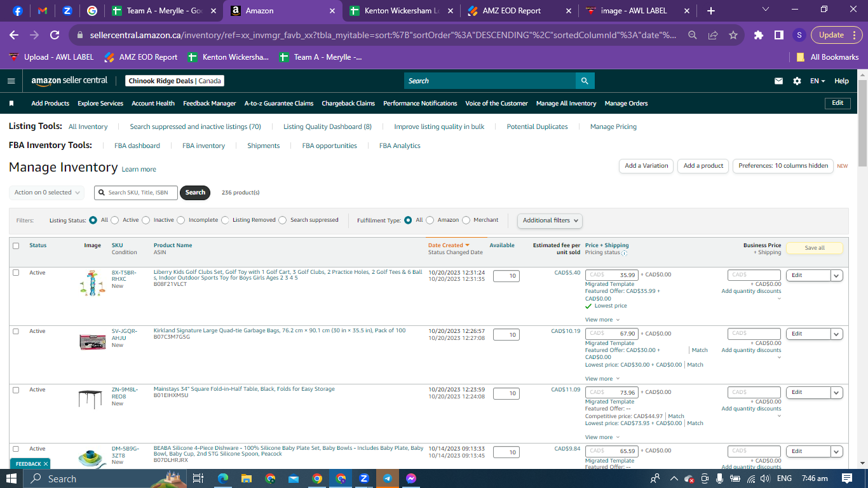868x488 pixels.
Task: Open Preferences: 10 columns hidden
Action: tap(783, 166)
